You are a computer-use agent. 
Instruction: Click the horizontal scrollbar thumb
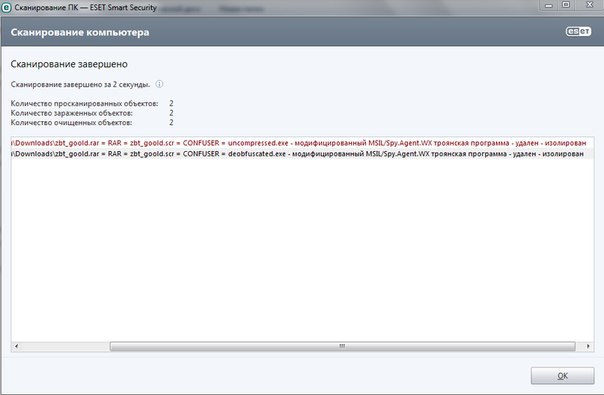(x=342, y=346)
